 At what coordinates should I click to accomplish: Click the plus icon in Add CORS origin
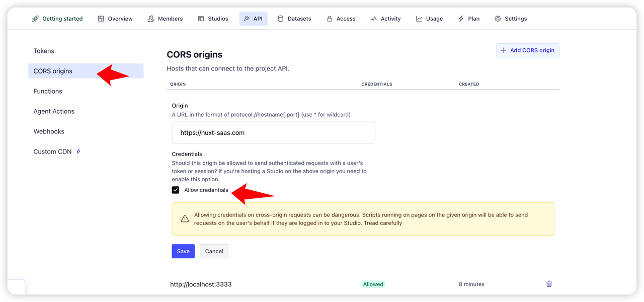click(x=503, y=50)
